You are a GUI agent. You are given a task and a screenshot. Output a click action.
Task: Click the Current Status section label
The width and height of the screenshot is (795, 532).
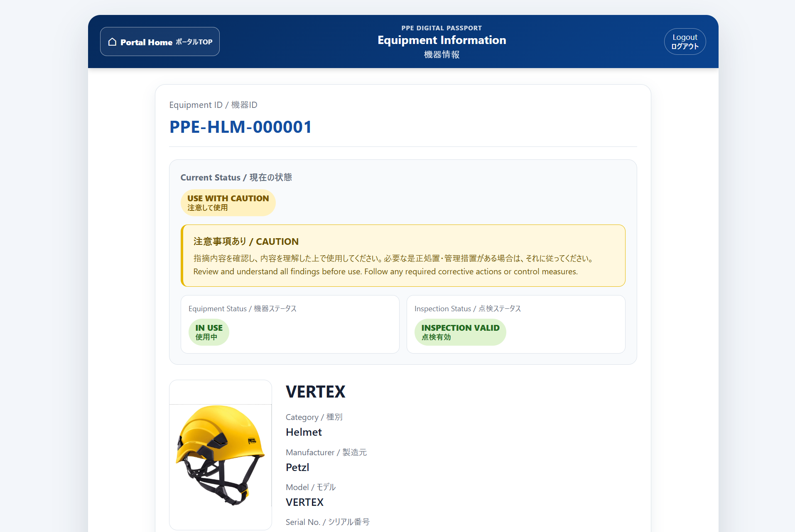(236, 177)
